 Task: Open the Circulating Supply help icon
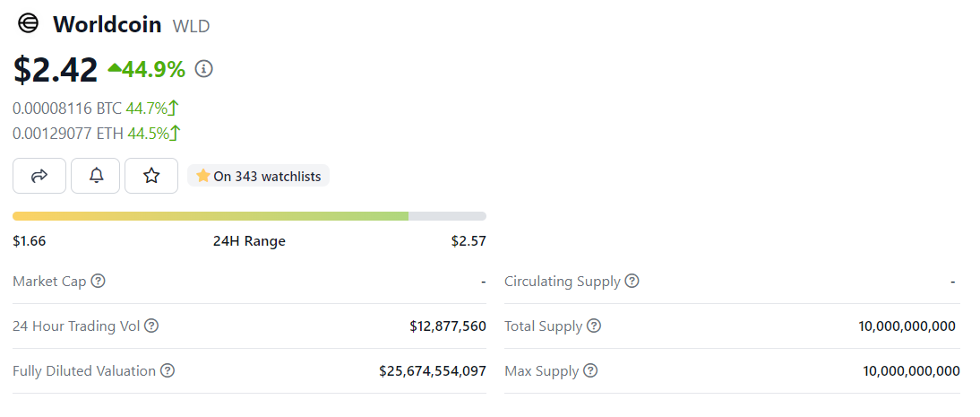[632, 282]
